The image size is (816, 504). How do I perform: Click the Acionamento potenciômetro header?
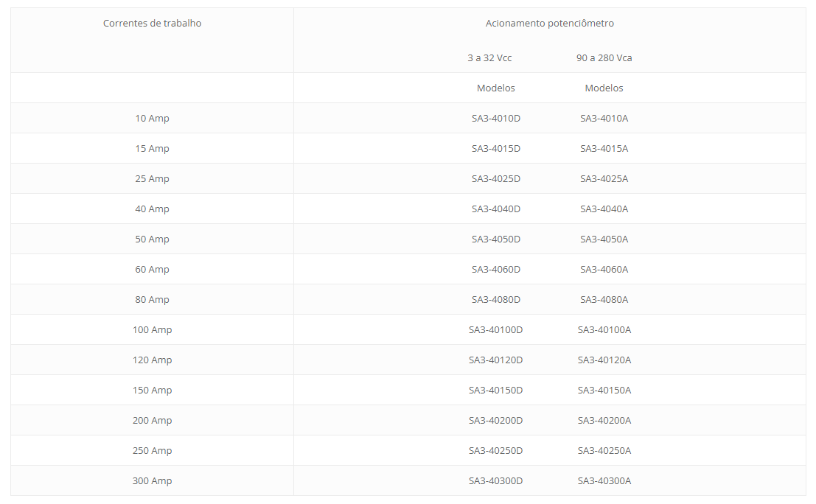pyautogui.click(x=550, y=24)
